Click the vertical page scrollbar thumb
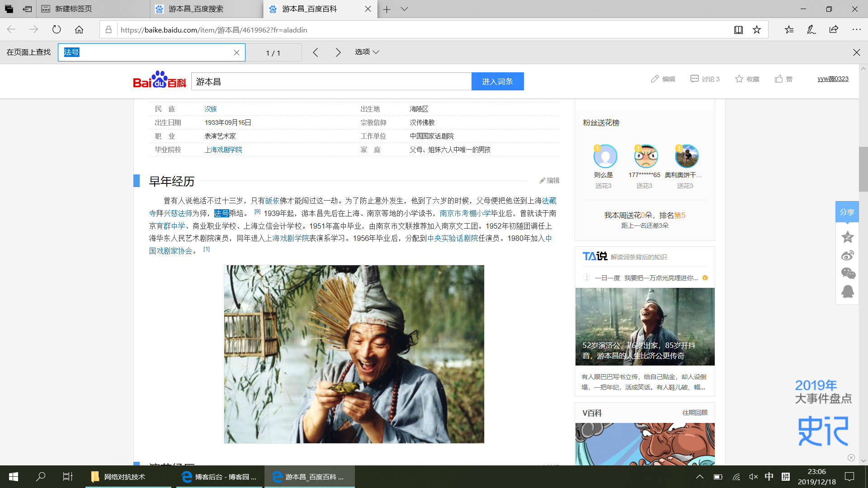The height and width of the screenshot is (488, 868). pyautogui.click(x=863, y=169)
